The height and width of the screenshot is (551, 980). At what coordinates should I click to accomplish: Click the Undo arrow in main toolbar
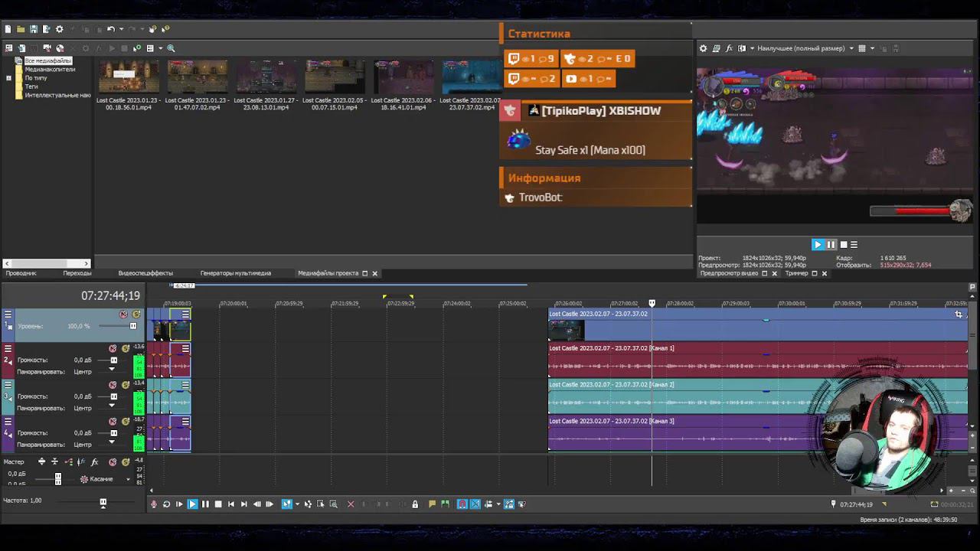(111, 29)
